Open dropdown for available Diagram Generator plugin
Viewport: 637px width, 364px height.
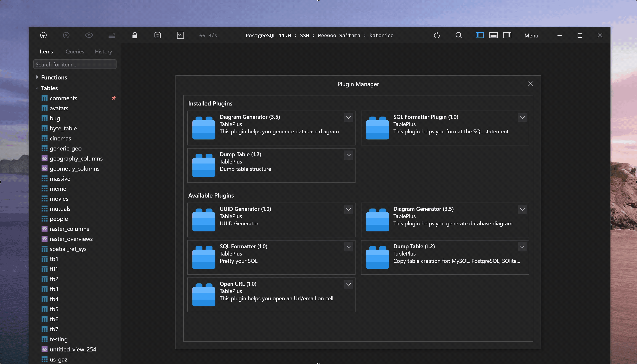pyautogui.click(x=522, y=209)
